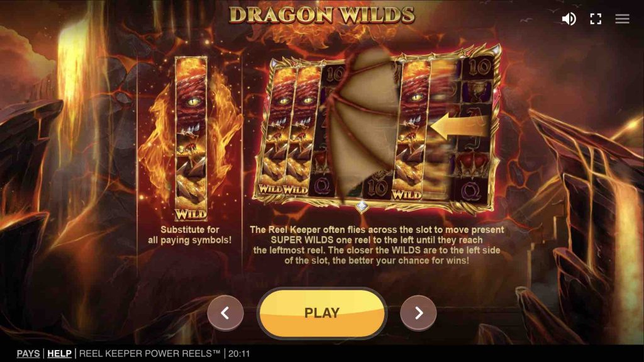Open the PAYS link
Image resolution: width=644 pixels, height=362 pixels.
point(28,353)
